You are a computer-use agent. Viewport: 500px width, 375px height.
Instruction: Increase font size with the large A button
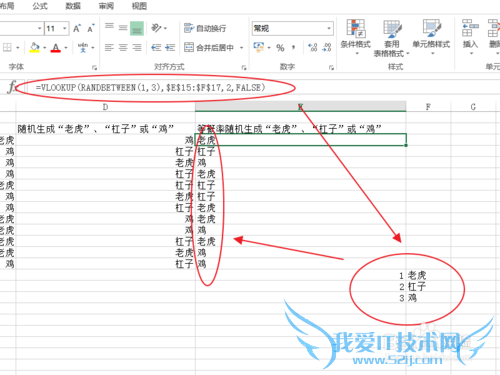pyautogui.click(x=77, y=29)
